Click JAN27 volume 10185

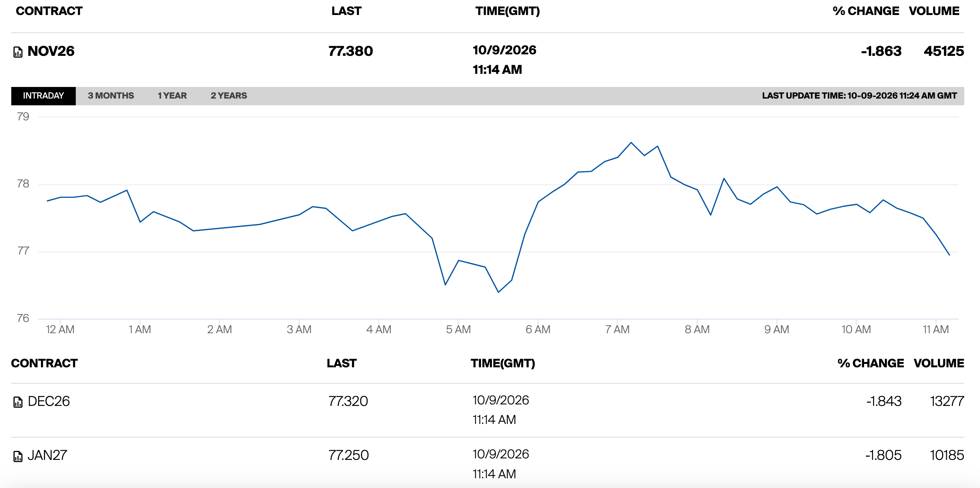click(x=947, y=455)
